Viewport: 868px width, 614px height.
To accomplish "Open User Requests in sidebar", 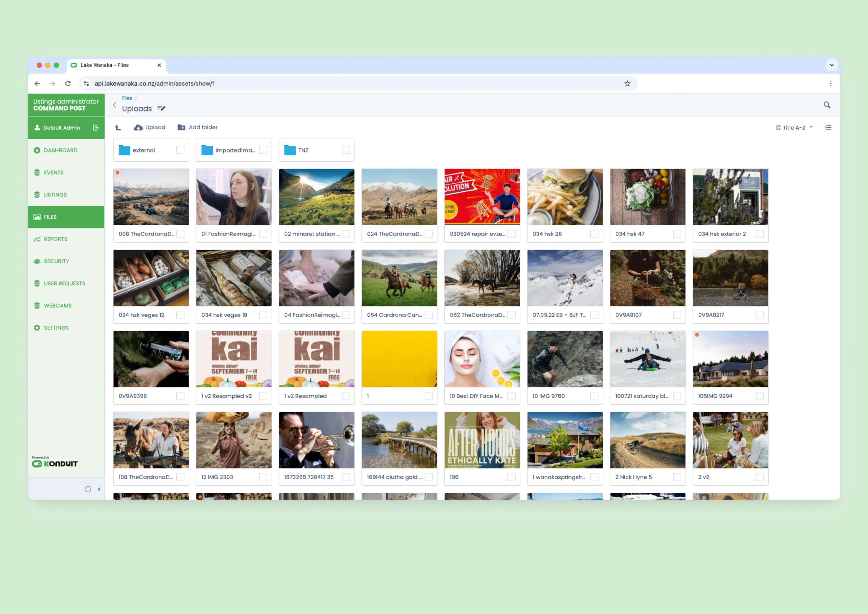I will pyautogui.click(x=66, y=283).
